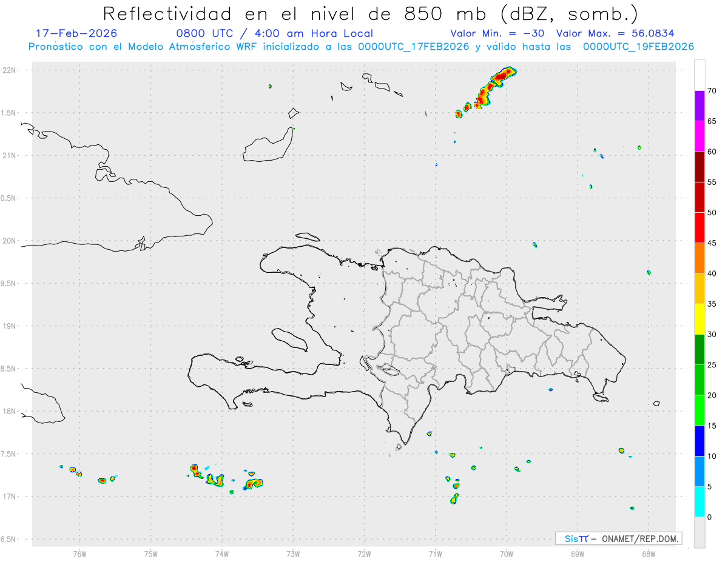Select the orange 40-45 dBZ legend swatch

click(699, 258)
